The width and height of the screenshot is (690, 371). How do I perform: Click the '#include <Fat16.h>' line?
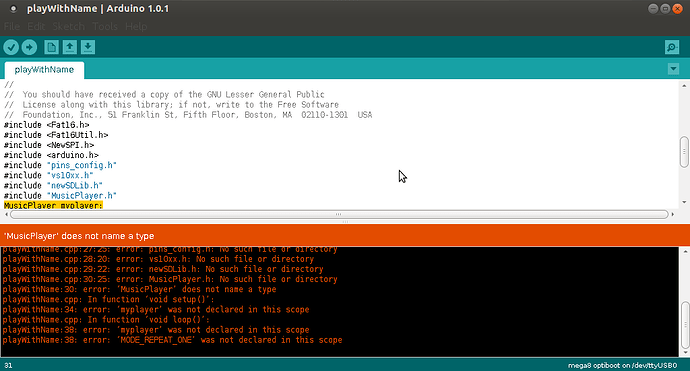pyautogui.click(x=46, y=125)
